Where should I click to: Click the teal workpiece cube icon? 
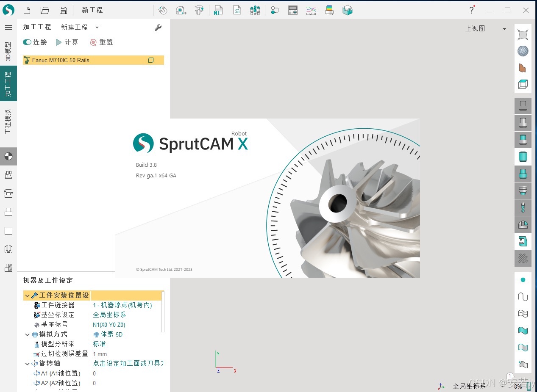(x=348, y=10)
